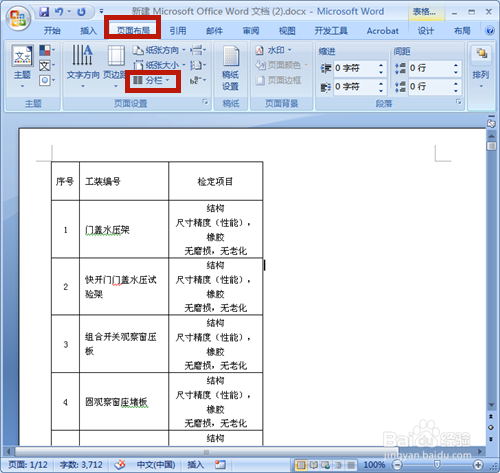
Task: Switch to the 审阅 tab
Action: click(251, 31)
